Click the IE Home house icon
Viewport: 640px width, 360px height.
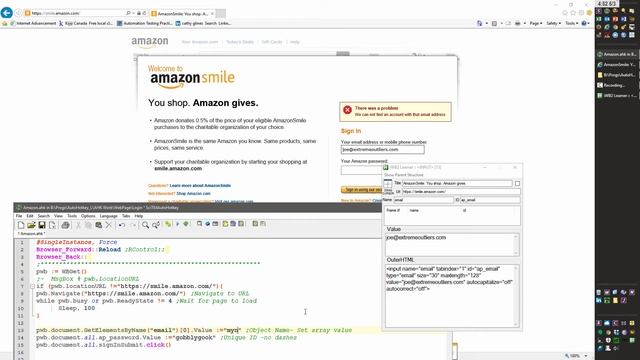(565, 13)
